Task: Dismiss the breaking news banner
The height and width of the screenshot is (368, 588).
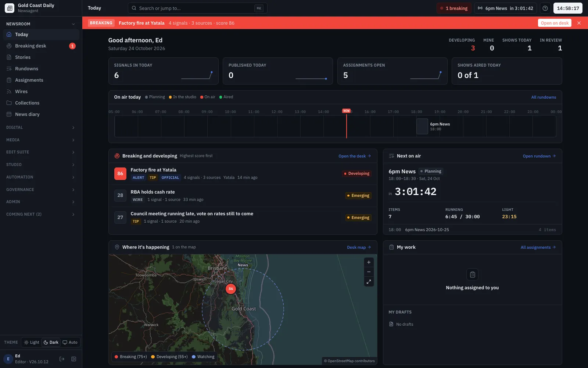Action: [x=579, y=23]
